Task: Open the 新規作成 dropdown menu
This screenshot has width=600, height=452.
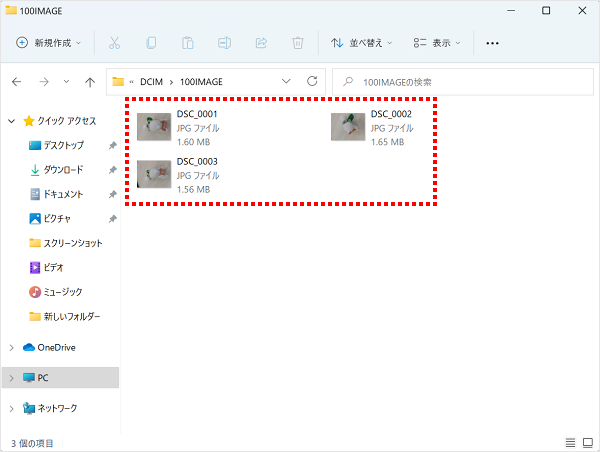Action: [x=50, y=43]
